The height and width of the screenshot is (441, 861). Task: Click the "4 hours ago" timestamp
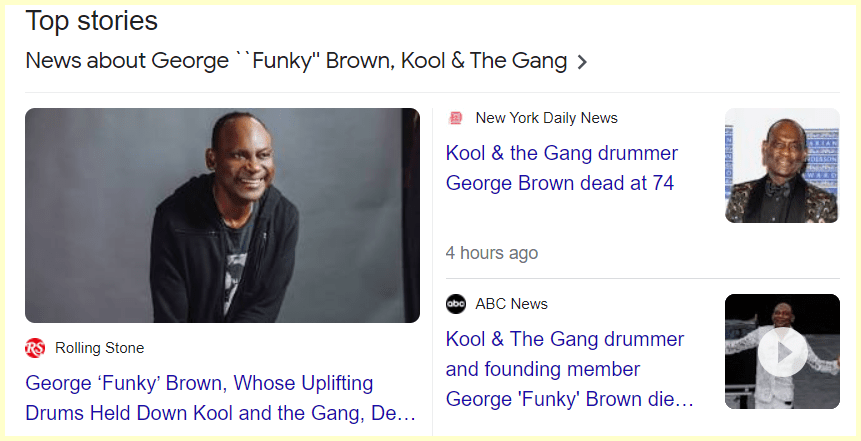491,253
